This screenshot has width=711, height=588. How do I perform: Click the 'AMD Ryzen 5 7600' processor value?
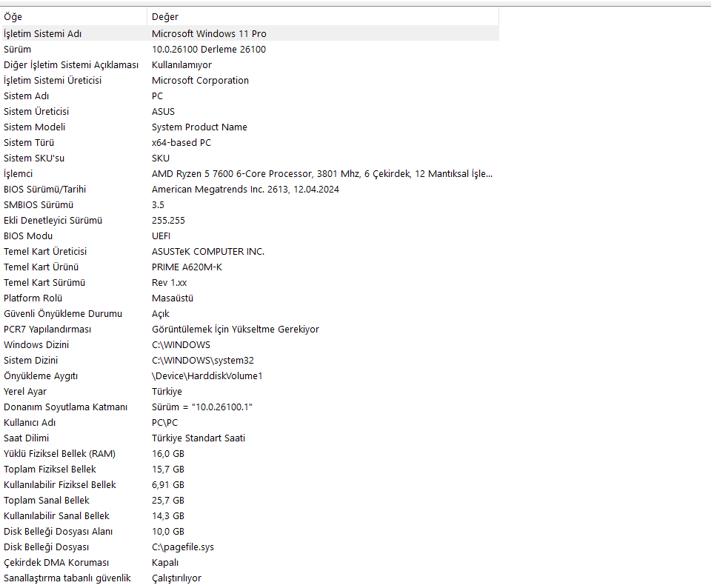coord(322,173)
